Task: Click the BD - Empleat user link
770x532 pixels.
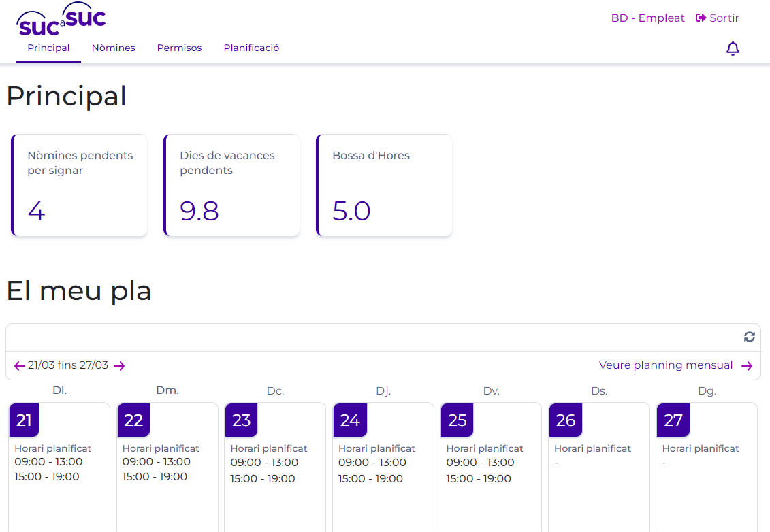Action: point(647,18)
